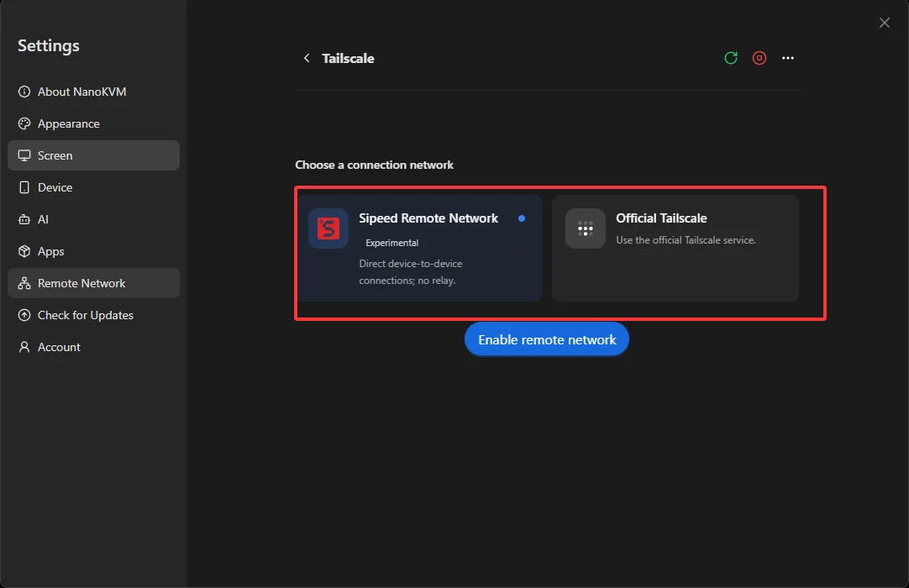Click the Tailscale page title
The height and width of the screenshot is (588, 909).
click(x=348, y=58)
